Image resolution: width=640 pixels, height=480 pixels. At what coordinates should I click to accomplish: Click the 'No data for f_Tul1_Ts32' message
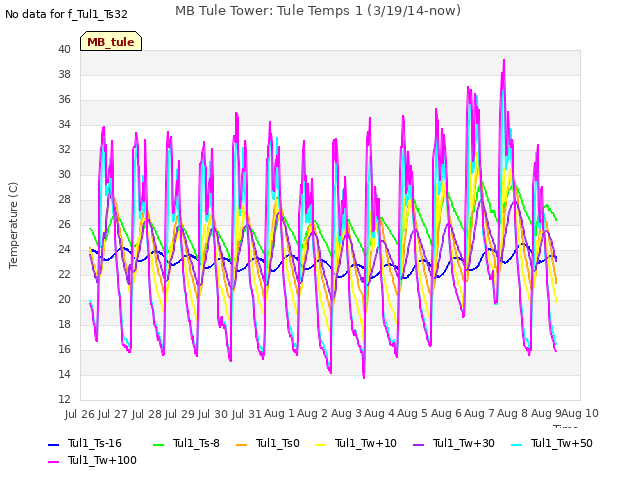[66, 14]
